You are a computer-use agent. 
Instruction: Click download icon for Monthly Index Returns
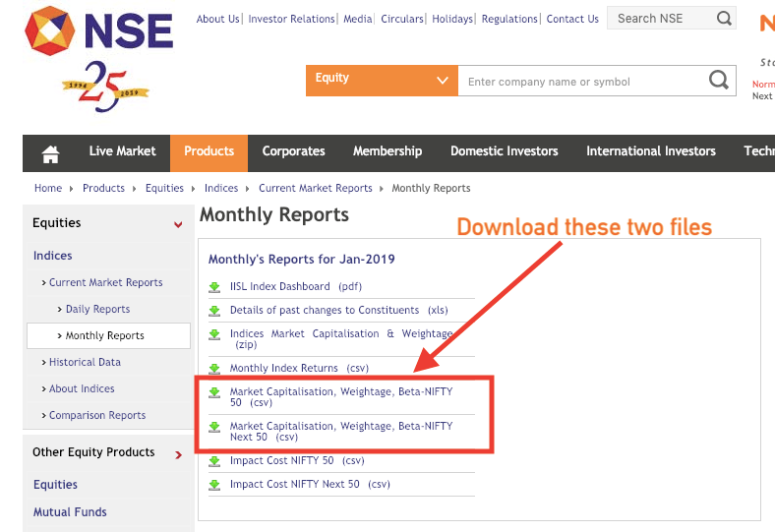click(x=214, y=369)
